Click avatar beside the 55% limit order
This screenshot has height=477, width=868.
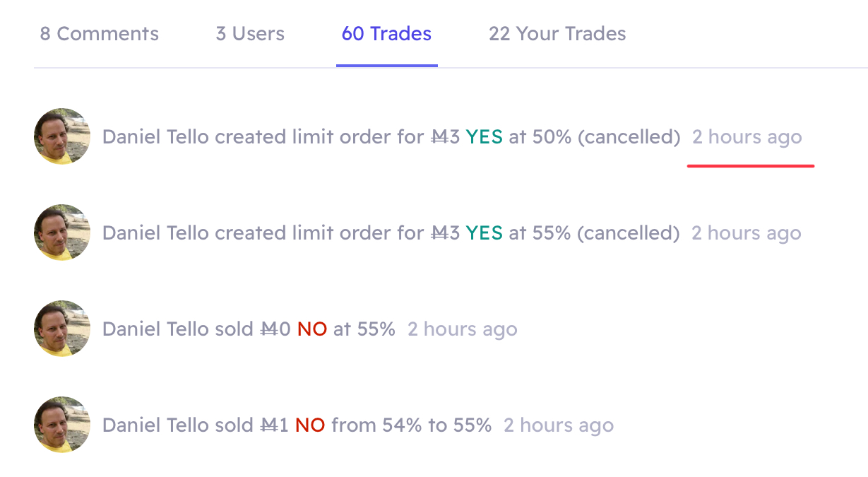62,232
